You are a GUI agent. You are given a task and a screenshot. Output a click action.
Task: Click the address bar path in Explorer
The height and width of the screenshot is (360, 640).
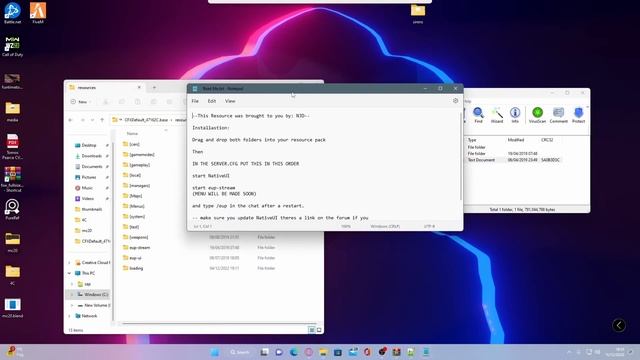point(149,120)
